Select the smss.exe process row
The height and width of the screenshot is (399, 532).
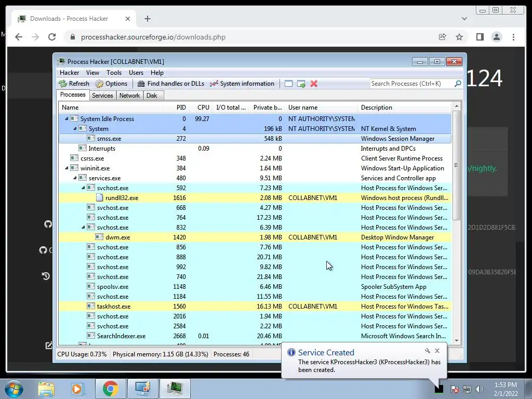tap(255, 138)
